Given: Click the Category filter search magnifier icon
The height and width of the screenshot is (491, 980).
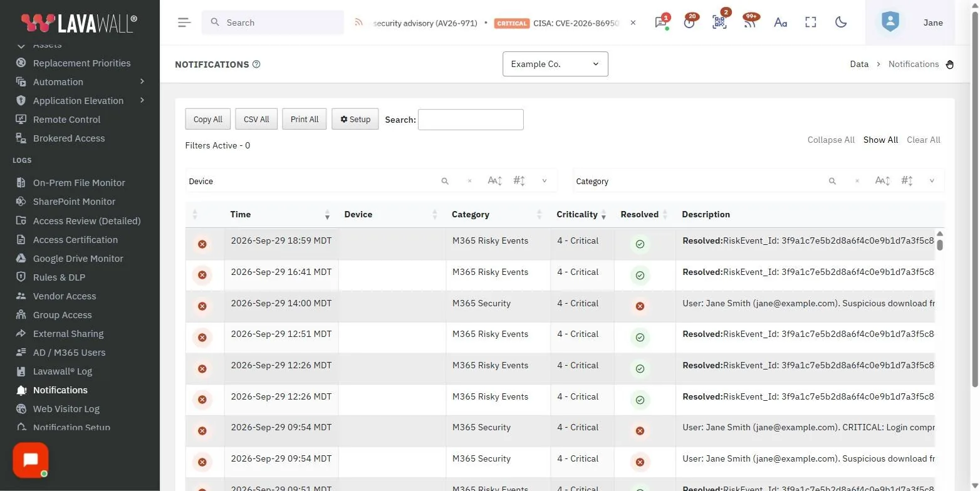Looking at the screenshot, I should pyautogui.click(x=832, y=181).
